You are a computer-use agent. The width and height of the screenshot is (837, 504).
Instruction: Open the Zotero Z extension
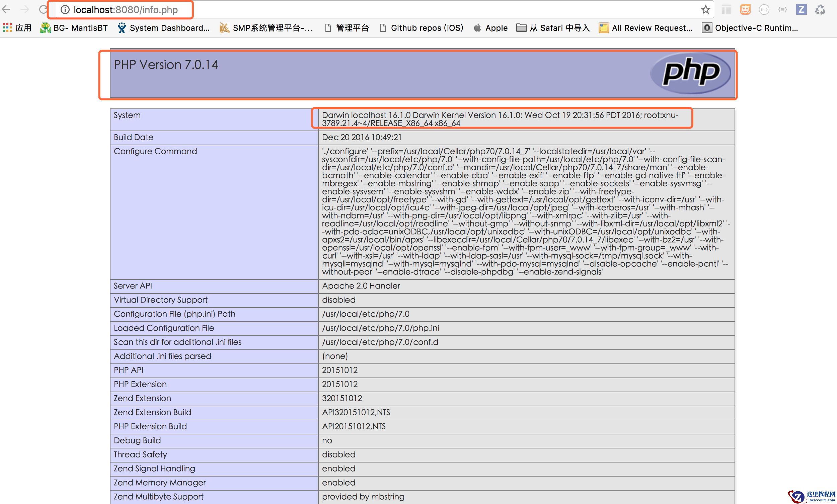pos(802,9)
